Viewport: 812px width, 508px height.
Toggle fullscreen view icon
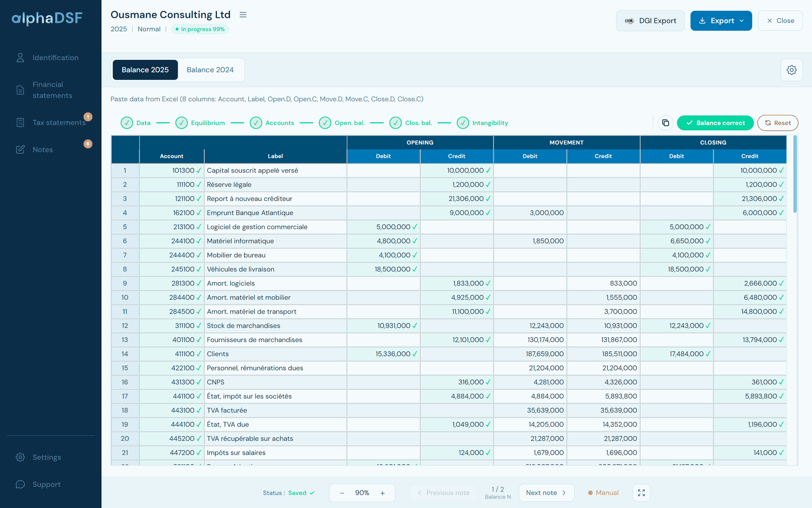pos(641,493)
